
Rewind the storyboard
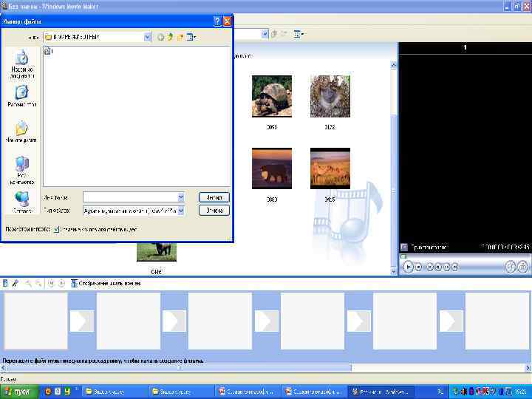point(51,283)
